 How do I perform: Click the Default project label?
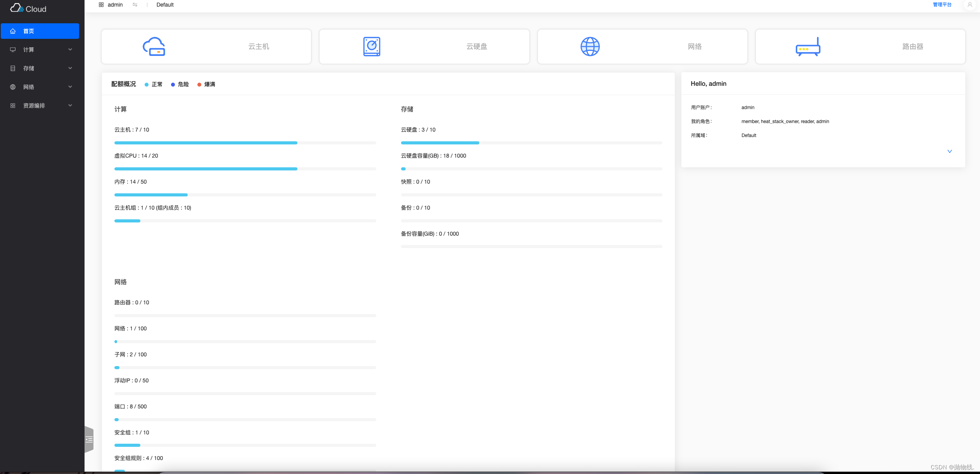point(165,5)
